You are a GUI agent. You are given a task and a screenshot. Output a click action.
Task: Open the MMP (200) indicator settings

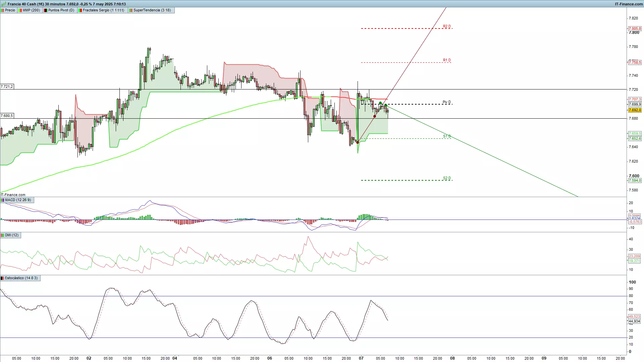[30, 10]
